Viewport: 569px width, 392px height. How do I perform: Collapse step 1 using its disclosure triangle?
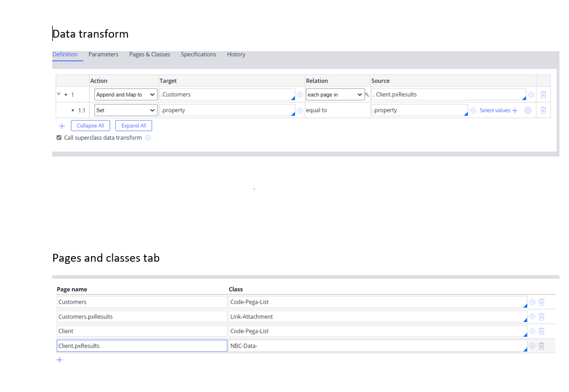coord(58,94)
